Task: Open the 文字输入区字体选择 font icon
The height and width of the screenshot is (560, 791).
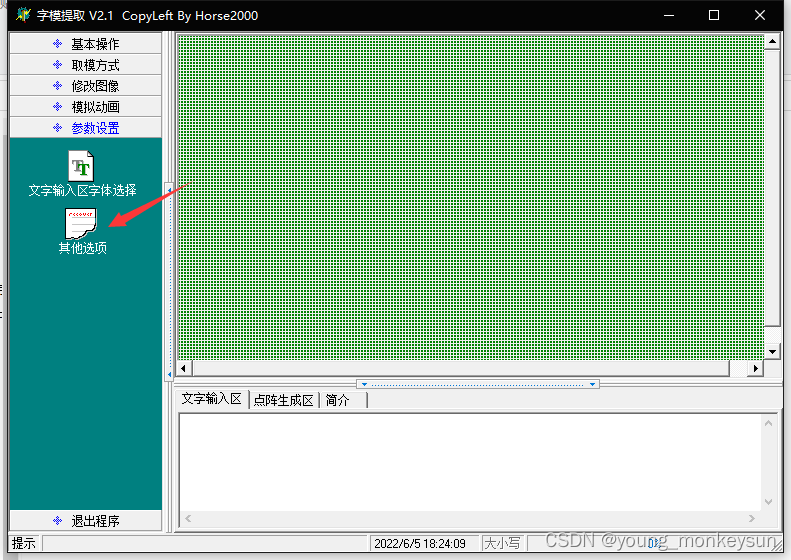Action: [81, 165]
